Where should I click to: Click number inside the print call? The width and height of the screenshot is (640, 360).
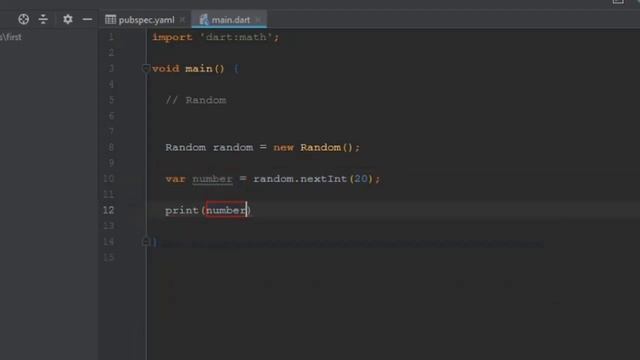coord(226,210)
